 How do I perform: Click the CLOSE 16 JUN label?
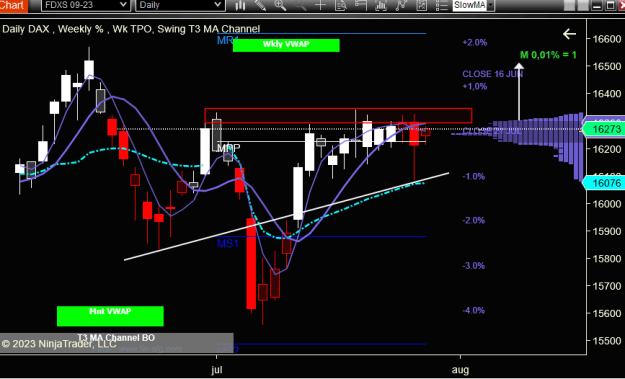pyautogui.click(x=493, y=74)
